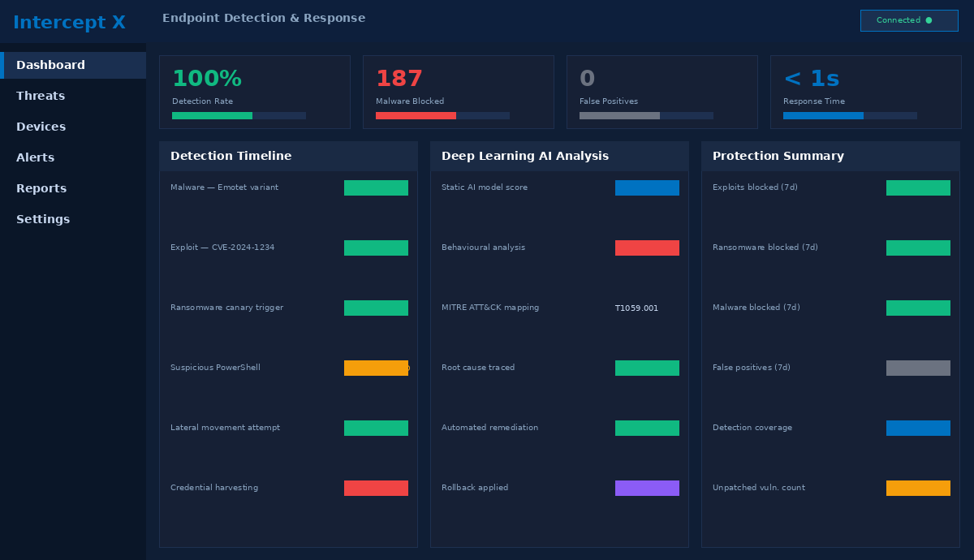Click Credential harvesting row label
The image size is (974, 560).
click(x=214, y=488)
